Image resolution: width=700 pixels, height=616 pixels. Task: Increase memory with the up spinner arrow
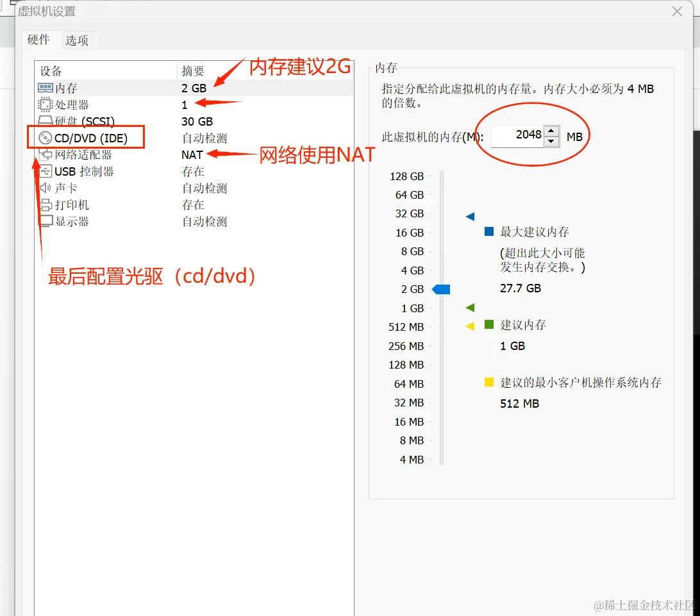(551, 131)
